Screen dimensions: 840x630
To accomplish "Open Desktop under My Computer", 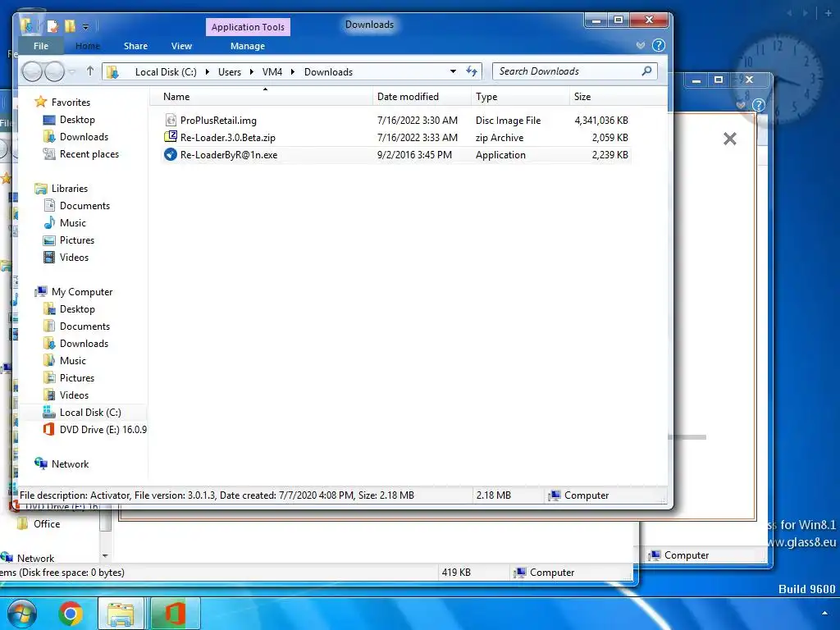I will click(x=77, y=309).
